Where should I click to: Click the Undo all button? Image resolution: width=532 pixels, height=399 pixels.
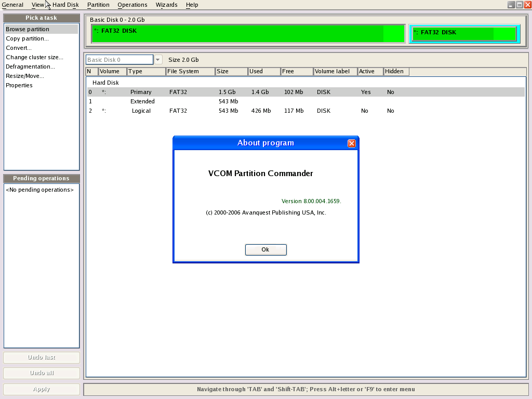coord(42,373)
